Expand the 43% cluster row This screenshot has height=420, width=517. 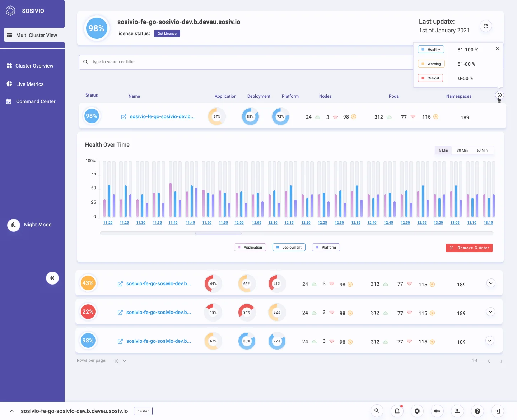pyautogui.click(x=491, y=283)
